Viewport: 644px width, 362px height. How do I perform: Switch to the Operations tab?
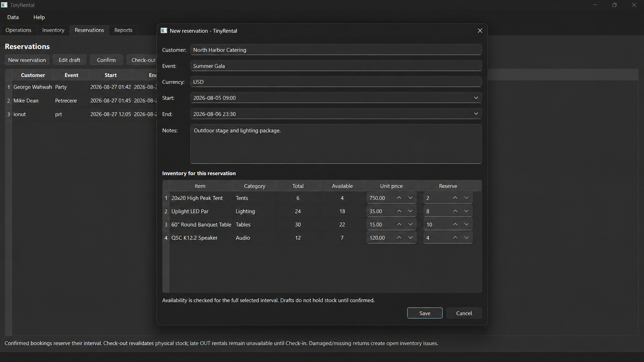click(18, 30)
